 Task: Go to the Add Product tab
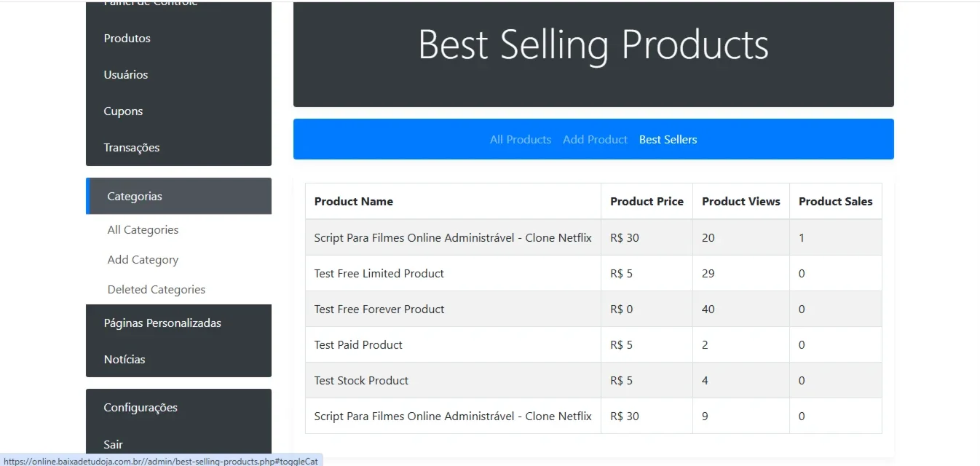pos(595,140)
